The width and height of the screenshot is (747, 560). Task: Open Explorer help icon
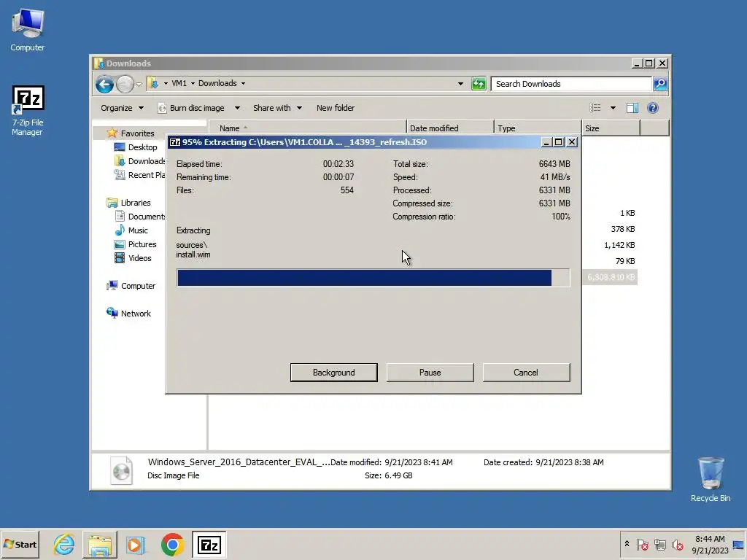coord(653,108)
